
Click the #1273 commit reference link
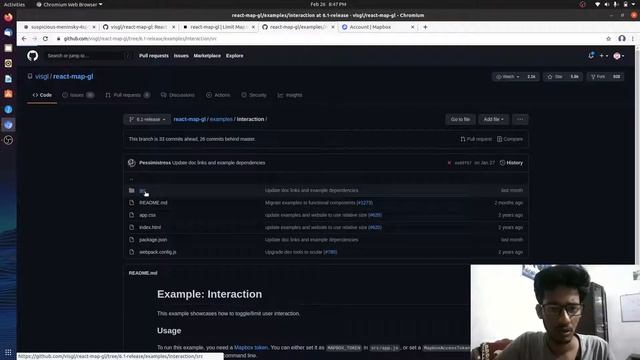pyautogui.click(x=364, y=203)
